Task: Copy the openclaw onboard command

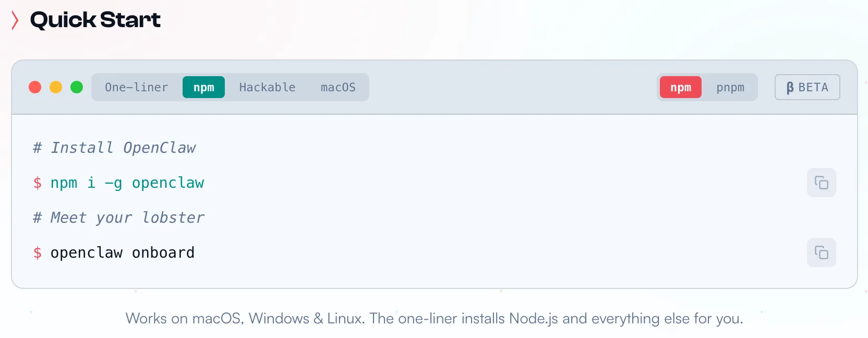Action: 821,252
